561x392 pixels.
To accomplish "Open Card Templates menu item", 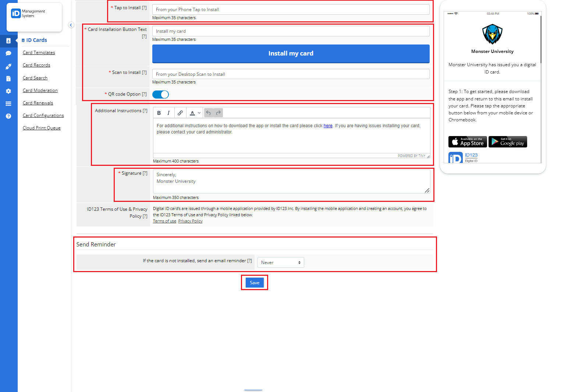I will 39,53.
